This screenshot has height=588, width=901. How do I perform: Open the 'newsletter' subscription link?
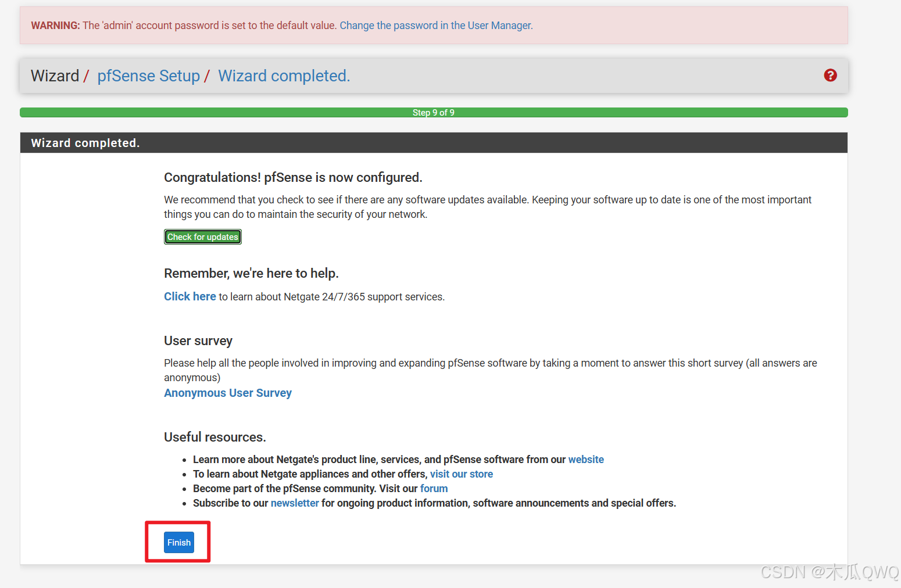[x=295, y=503]
